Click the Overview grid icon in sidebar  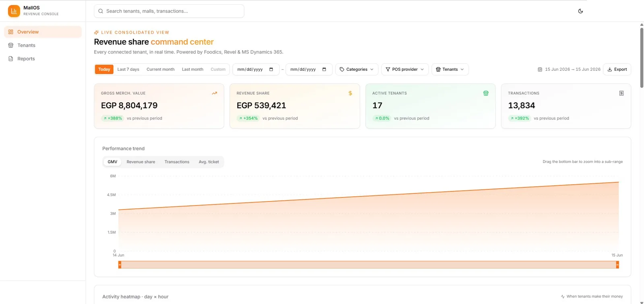[x=11, y=32]
